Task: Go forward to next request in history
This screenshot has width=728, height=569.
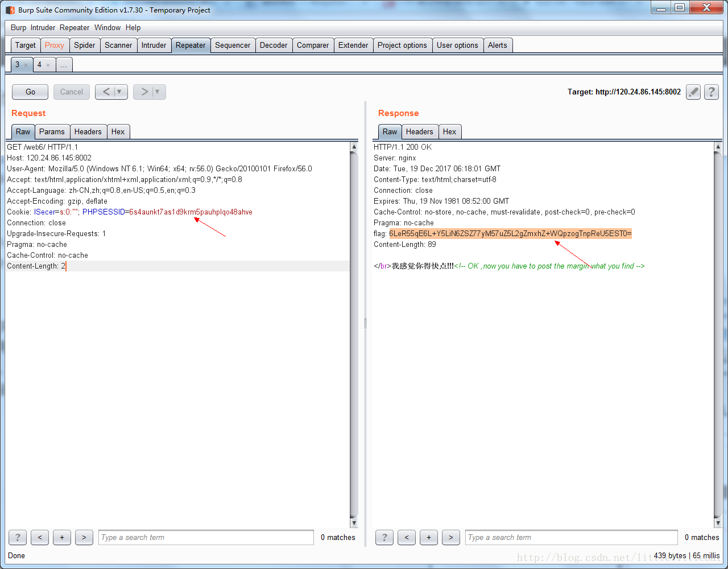Action: [x=144, y=92]
